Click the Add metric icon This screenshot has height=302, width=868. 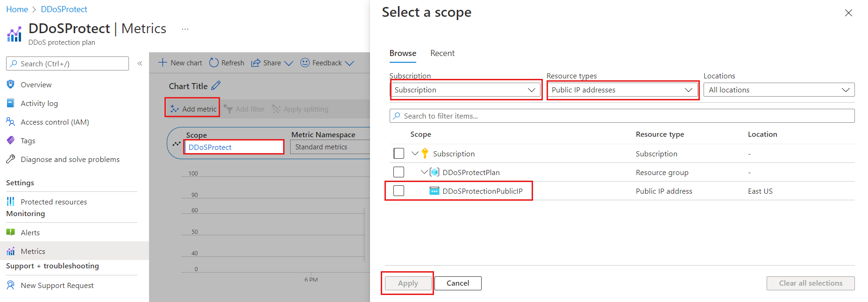click(175, 109)
